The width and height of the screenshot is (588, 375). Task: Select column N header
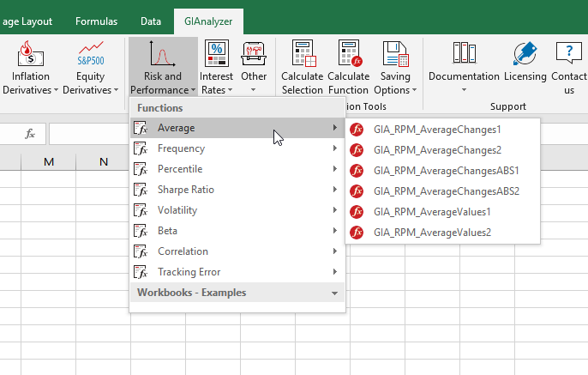coord(104,162)
